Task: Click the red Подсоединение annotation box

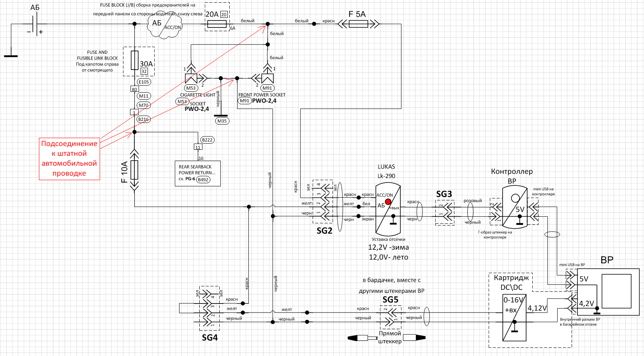Action: tap(69, 158)
